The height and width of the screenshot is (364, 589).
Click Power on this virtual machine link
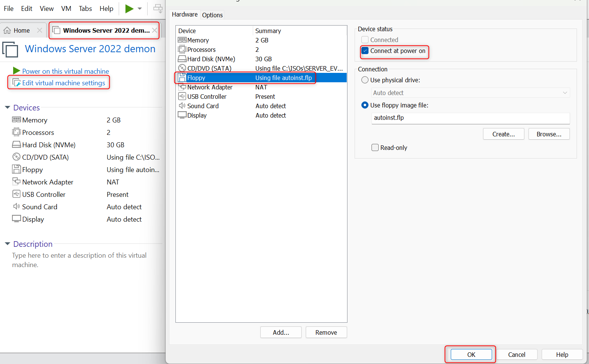click(x=65, y=71)
